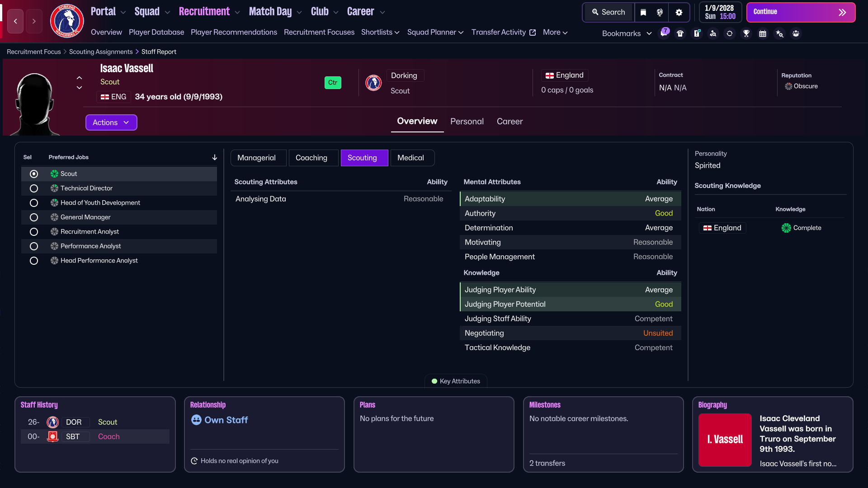The height and width of the screenshot is (488, 868).
Task: Click the squad shirt icon
Action: point(680,33)
